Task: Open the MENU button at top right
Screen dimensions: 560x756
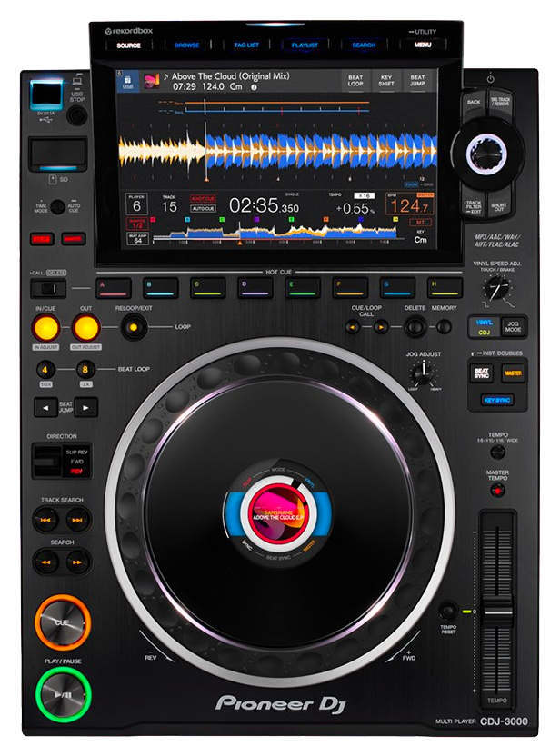Action: [x=423, y=44]
